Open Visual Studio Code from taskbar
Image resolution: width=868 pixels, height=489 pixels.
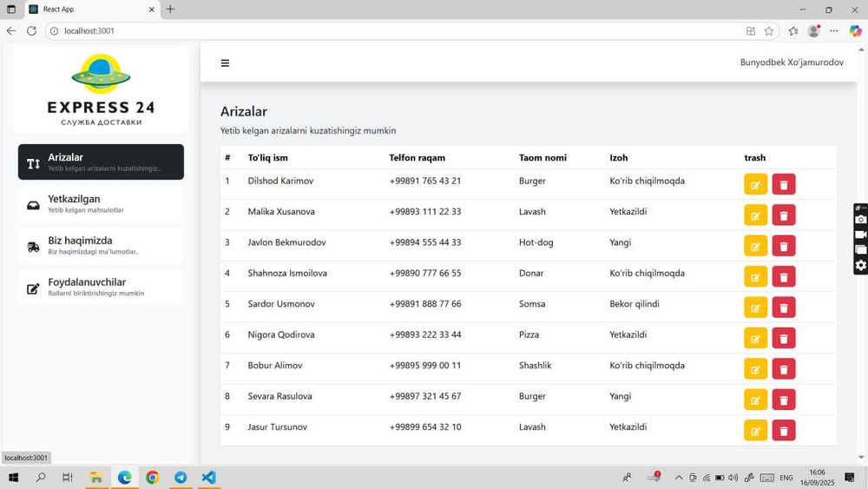208,478
